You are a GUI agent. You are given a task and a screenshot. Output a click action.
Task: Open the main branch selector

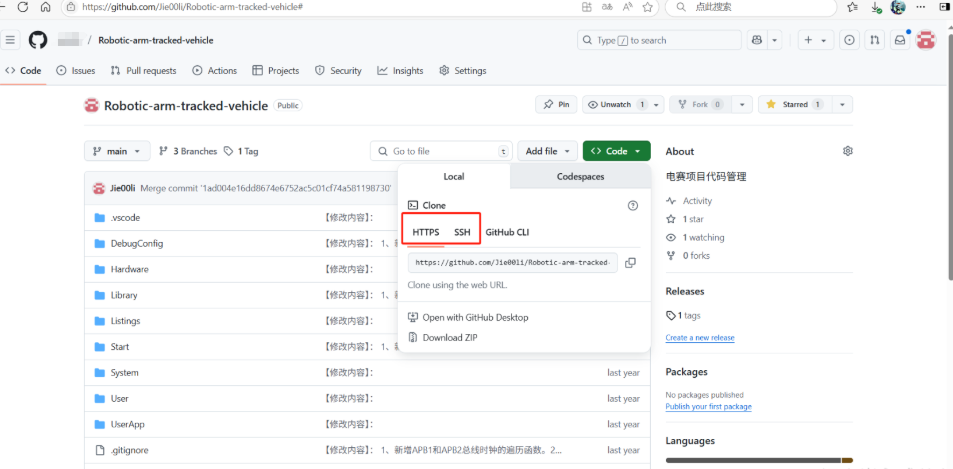point(117,151)
